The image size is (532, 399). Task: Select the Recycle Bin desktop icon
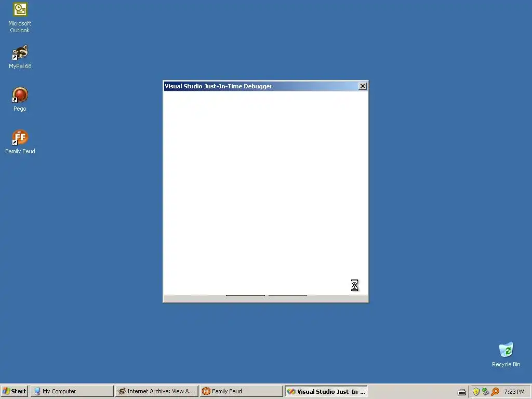506,354
